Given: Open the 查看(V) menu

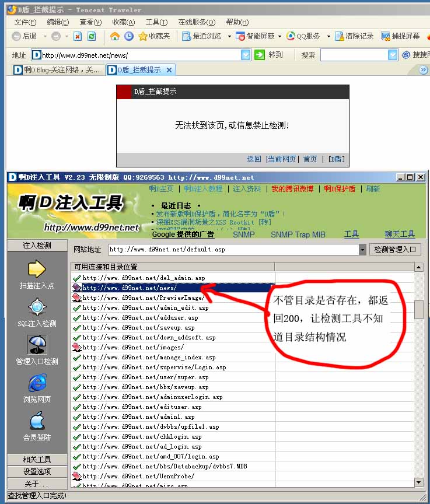Looking at the screenshot, I should click(x=90, y=22).
